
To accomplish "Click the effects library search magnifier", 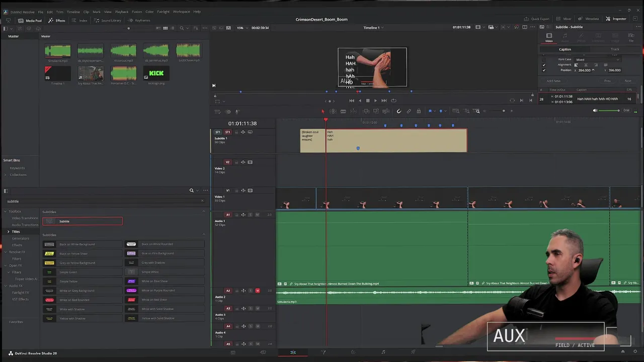I will [191, 191].
